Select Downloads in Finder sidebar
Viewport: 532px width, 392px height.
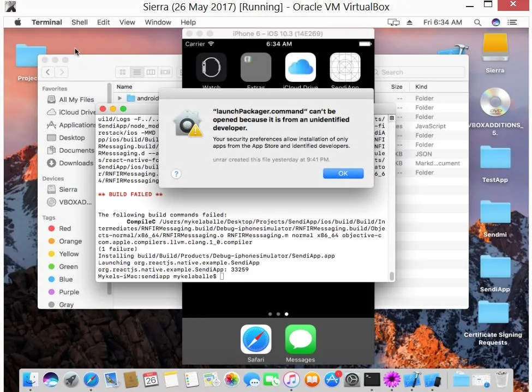click(71, 163)
